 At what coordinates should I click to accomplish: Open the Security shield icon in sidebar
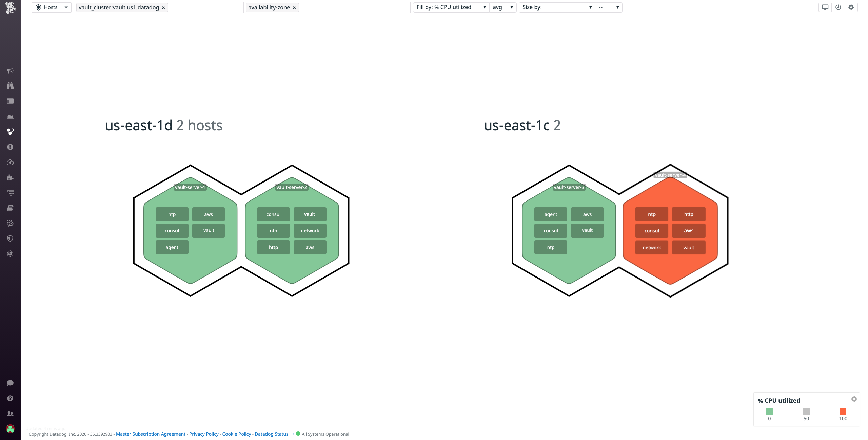pyautogui.click(x=10, y=238)
